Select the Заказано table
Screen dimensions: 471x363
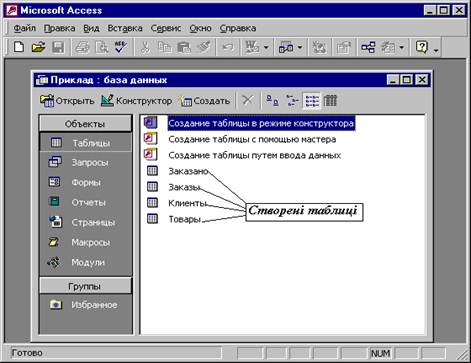[188, 171]
